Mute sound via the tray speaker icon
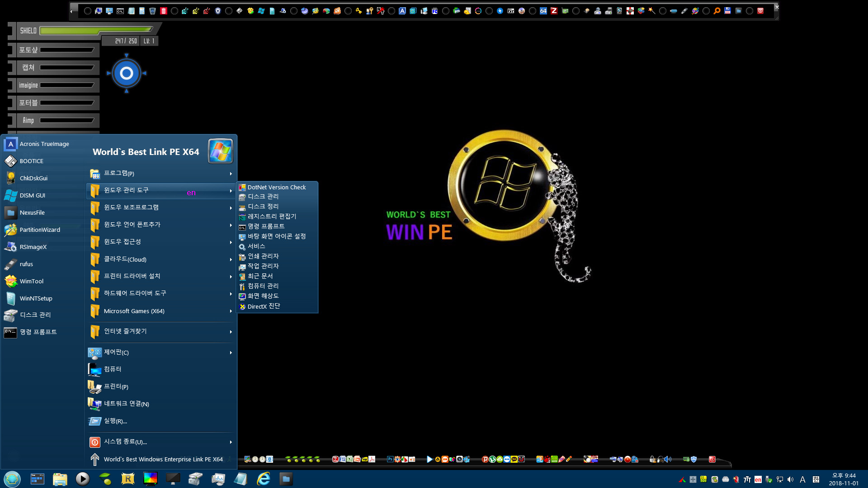Screen dimensions: 868x488 [791, 479]
